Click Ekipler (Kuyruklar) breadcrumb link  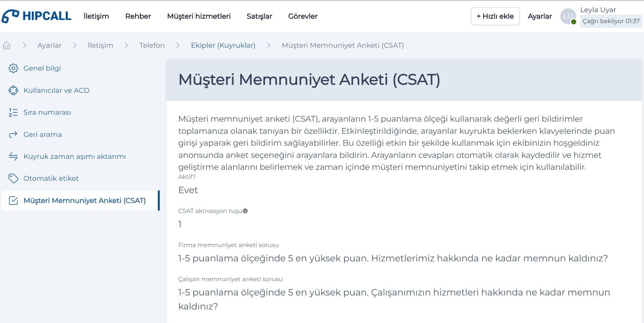pyautogui.click(x=223, y=45)
